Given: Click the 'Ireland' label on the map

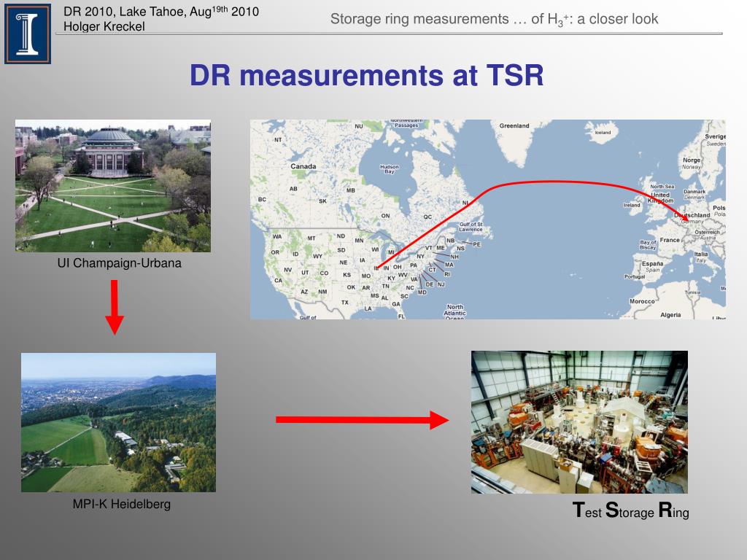Looking at the screenshot, I should [x=632, y=205].
